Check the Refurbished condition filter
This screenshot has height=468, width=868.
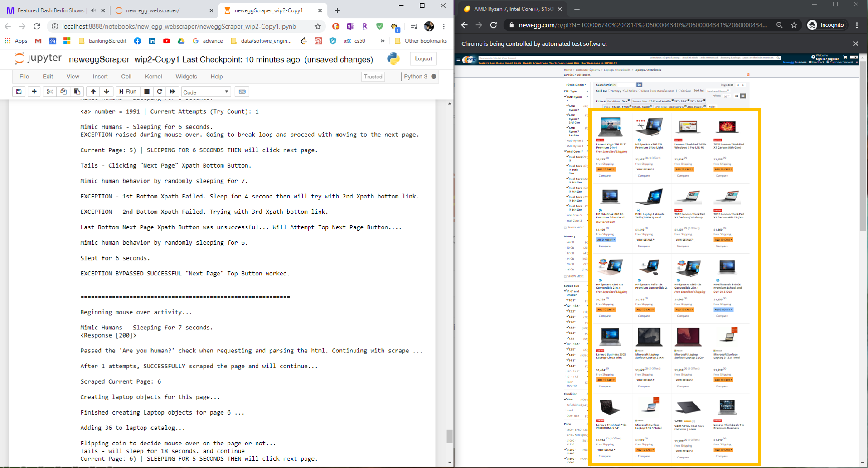(574, 405)
